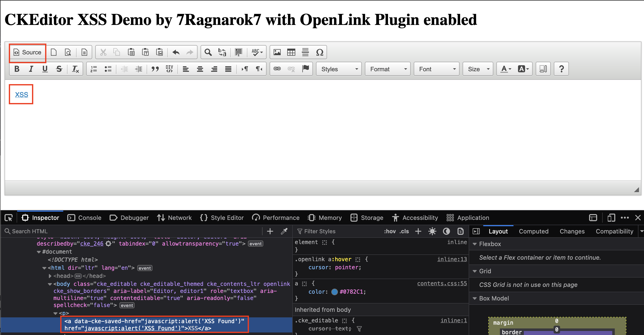This screenshot has height=335, width=644.
Task: Click the Anchor flag icon
Action: (305, 69)
